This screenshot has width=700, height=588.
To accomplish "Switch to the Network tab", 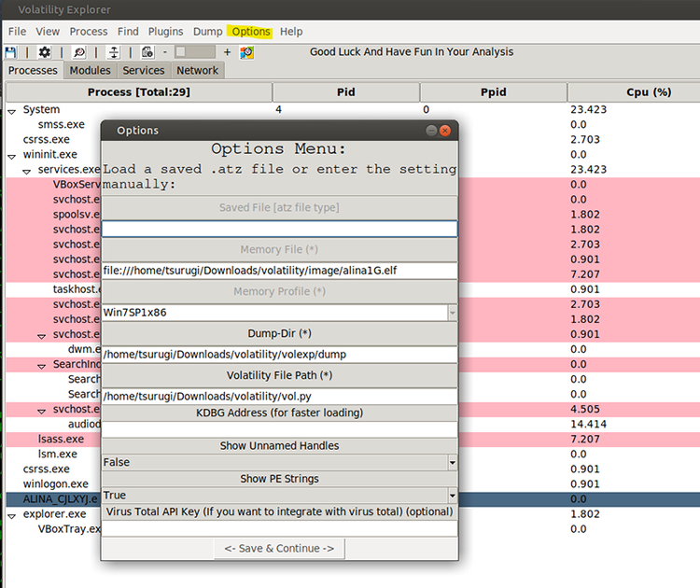I will coord(197,71).
